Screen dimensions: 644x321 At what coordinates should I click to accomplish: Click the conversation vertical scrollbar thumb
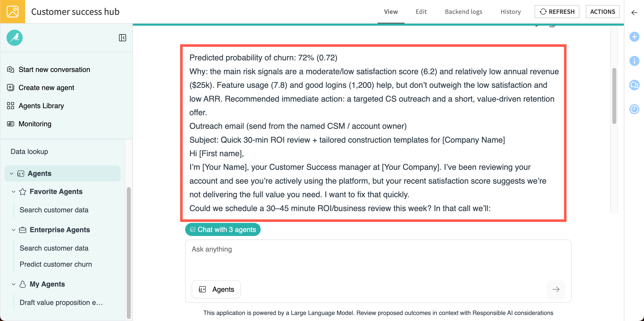pos(614,96)
